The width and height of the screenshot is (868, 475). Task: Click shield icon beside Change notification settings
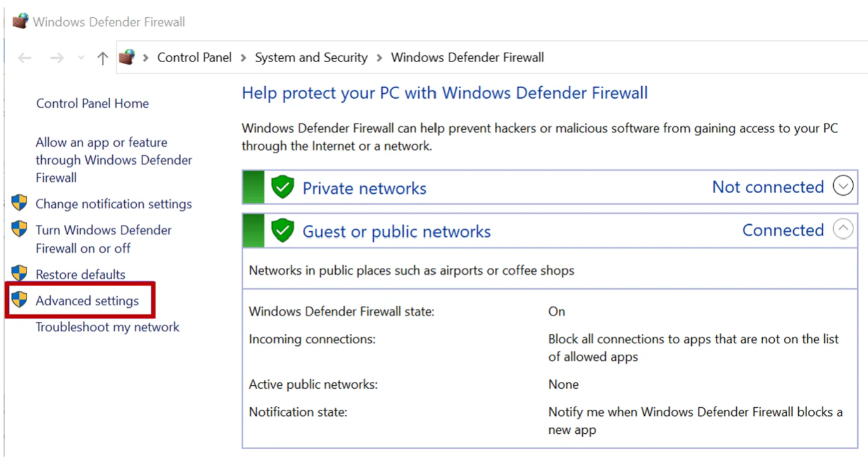[x=20, y=203]
